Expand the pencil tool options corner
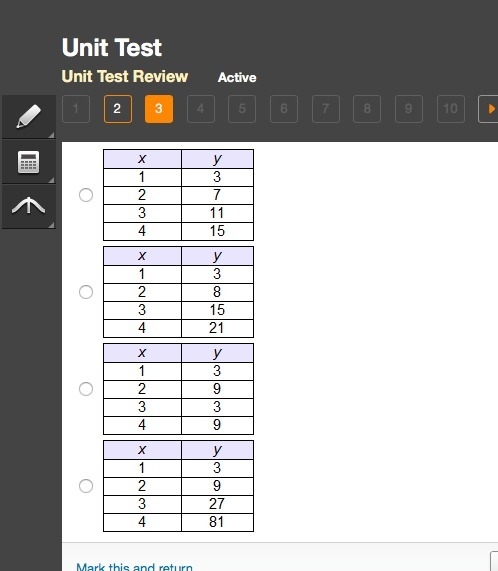Viewport: 498px width, 571px height. pos(51,135)
